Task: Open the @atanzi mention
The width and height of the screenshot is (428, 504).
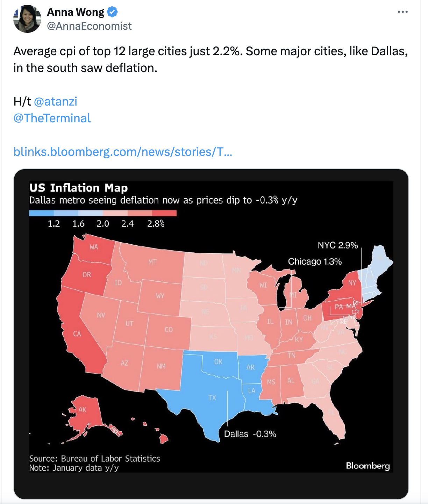Action: 56,101
